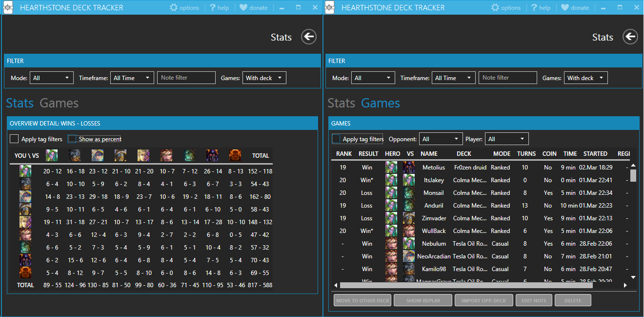The height and width of the screenshot is (317, 644).
Task: Click the Edit Note button
Action: click(x=534, y=300)
